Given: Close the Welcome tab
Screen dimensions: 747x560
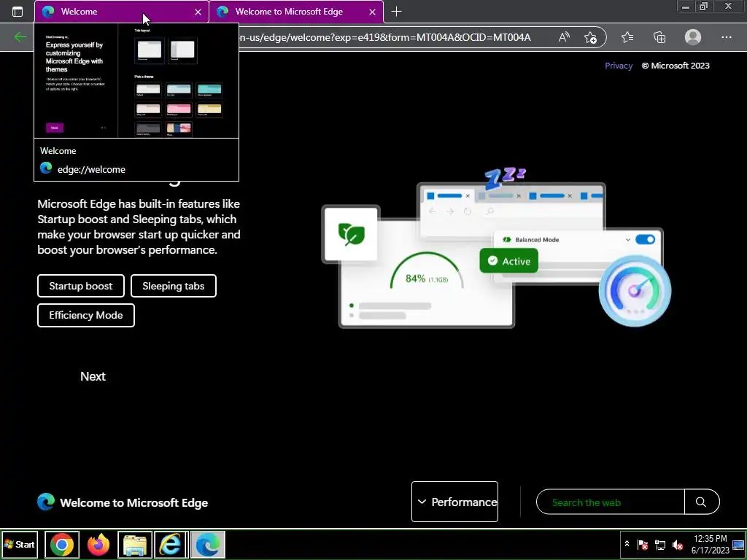Looking at the screenshot, I should (x=198, y=12).
